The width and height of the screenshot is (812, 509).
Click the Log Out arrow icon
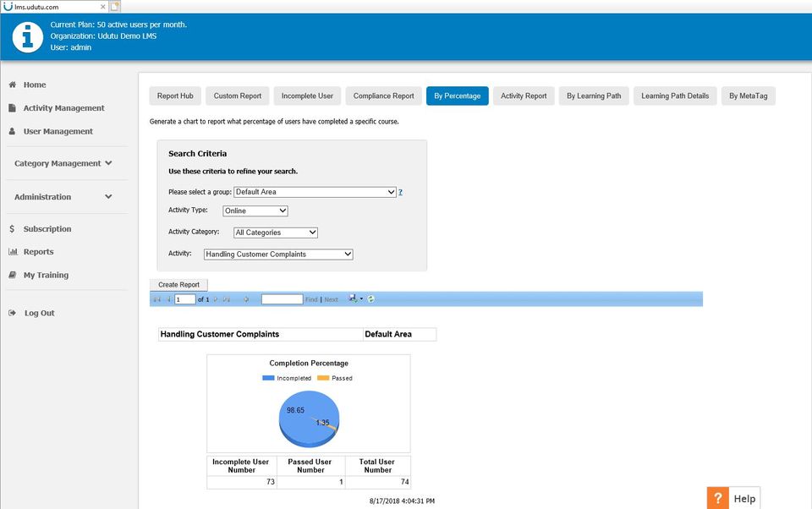(13, 313)
